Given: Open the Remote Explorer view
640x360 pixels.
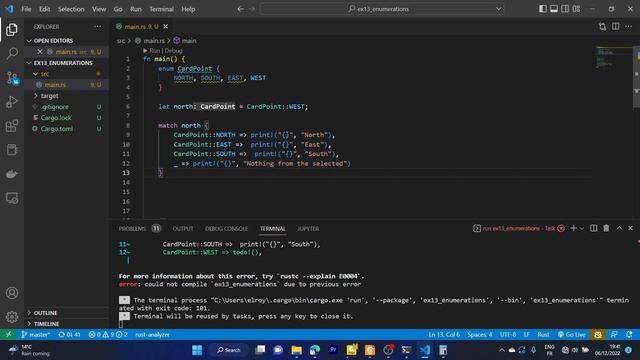Looking at the screenshot, I should [12, 198].
